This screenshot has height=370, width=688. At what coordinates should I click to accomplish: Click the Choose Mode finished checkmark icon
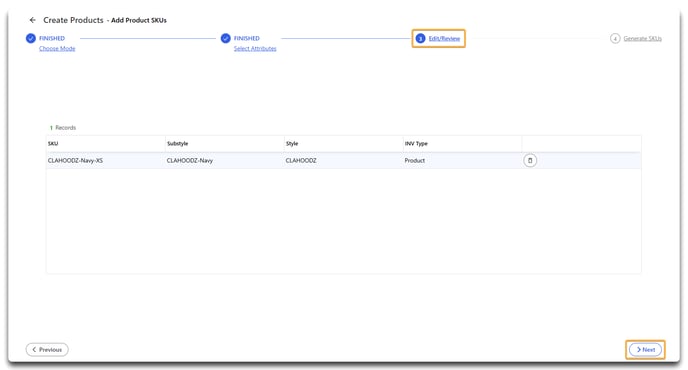(x=31, y=39)
